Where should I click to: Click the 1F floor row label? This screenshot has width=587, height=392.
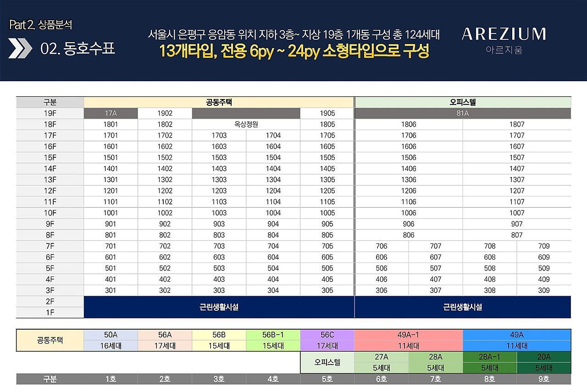tap(50, 313)
